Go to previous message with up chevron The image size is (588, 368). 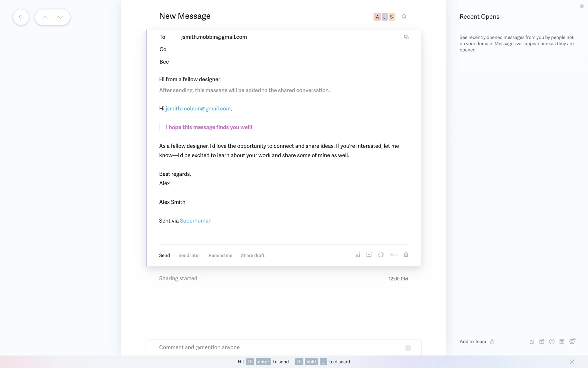click(x=45, y=17)
